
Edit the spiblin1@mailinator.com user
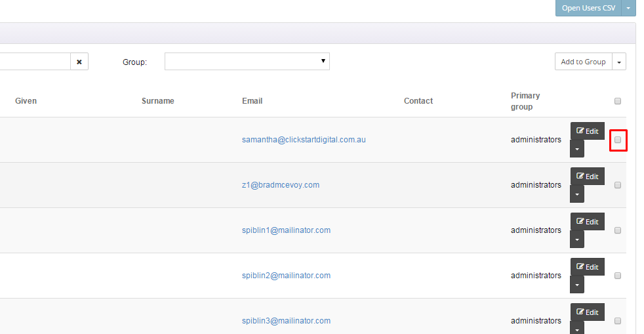588,221
